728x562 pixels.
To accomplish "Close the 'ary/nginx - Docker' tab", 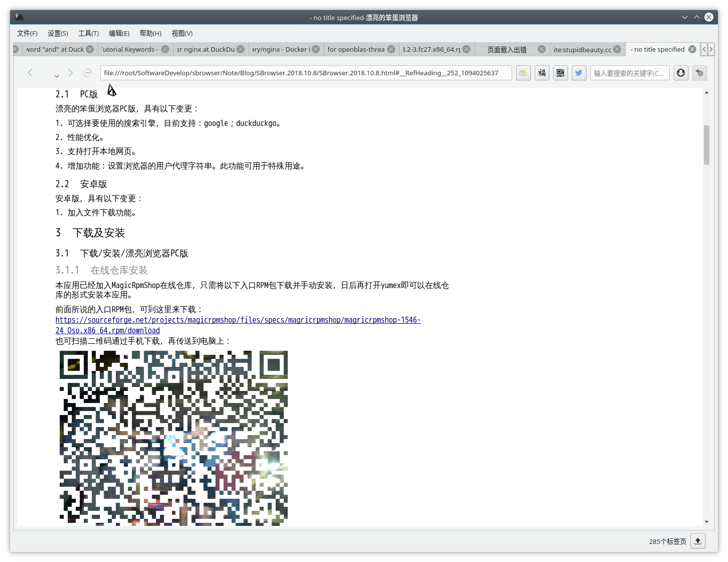I will pyautogui.click(x=316, y=49).
